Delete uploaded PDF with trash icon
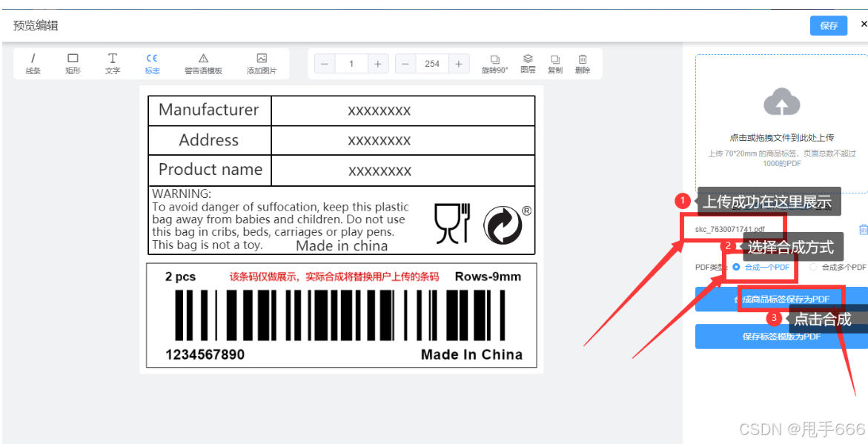868x444 pixels. (863, 229)
